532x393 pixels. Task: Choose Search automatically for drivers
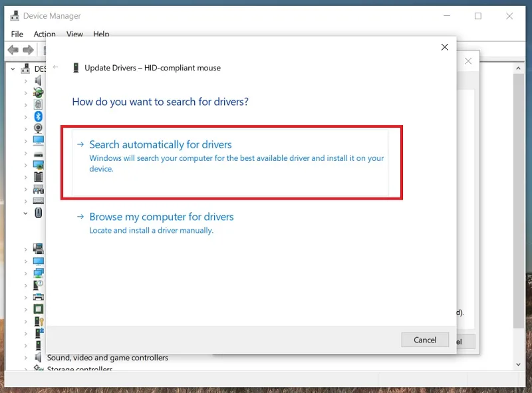point(230,162)
